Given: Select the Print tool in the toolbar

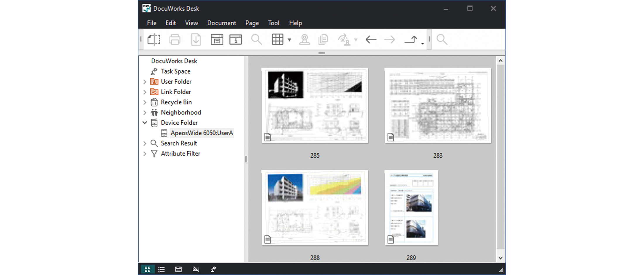Looking at the screenshot, I should tap(175, 39).
